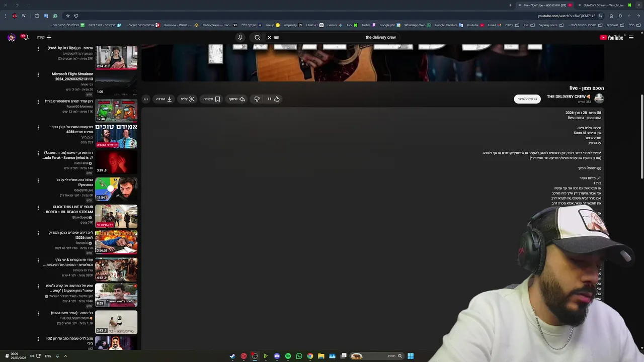
Task: Open Steam from the taskbar
Action: tap(232, 356)
